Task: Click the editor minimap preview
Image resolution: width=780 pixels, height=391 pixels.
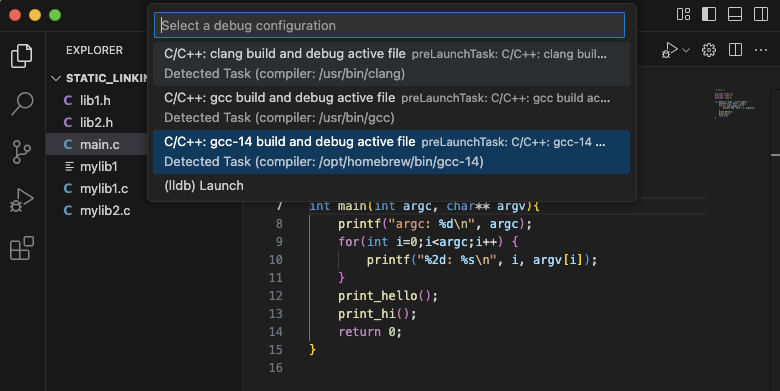Action: tap(734, 103)
